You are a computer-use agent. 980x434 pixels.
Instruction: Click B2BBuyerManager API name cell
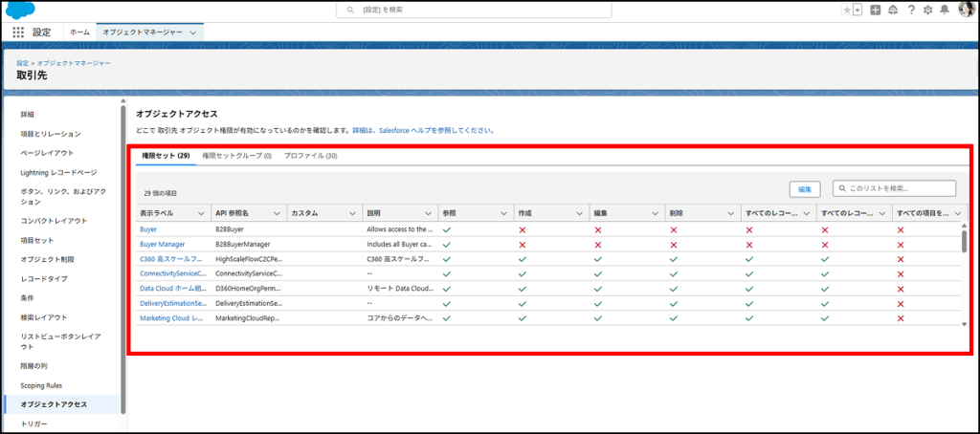243,244
